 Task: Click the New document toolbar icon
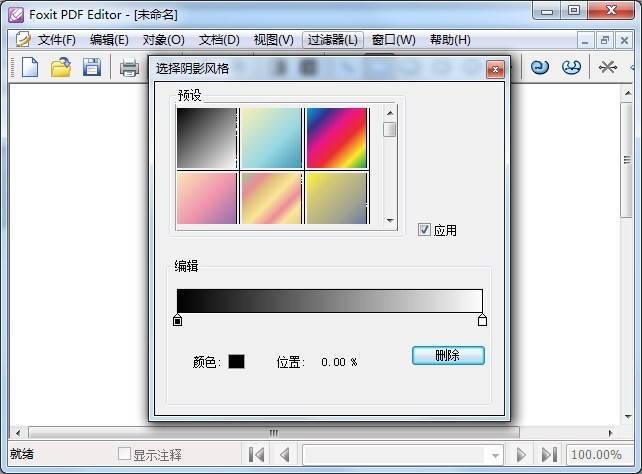point(30,67)
